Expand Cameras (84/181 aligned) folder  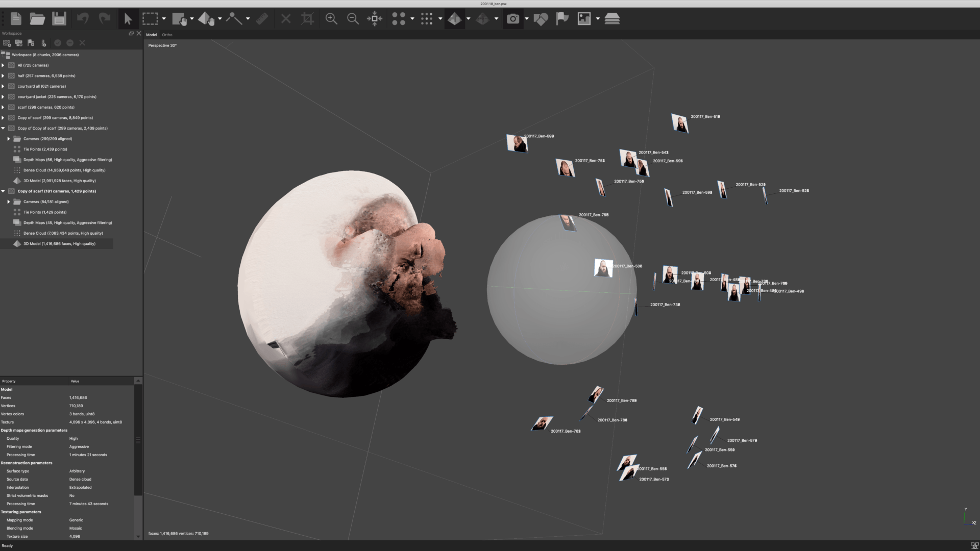pos(9,202)
